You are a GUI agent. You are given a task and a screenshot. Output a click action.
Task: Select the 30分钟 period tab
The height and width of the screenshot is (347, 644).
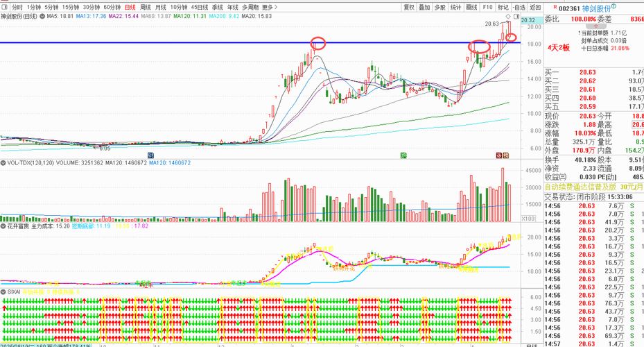(92, 8)
